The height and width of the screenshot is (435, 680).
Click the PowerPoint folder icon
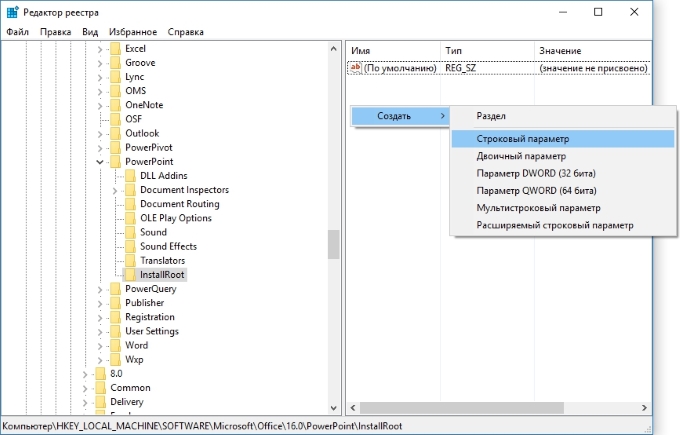[x=115, y=162]
